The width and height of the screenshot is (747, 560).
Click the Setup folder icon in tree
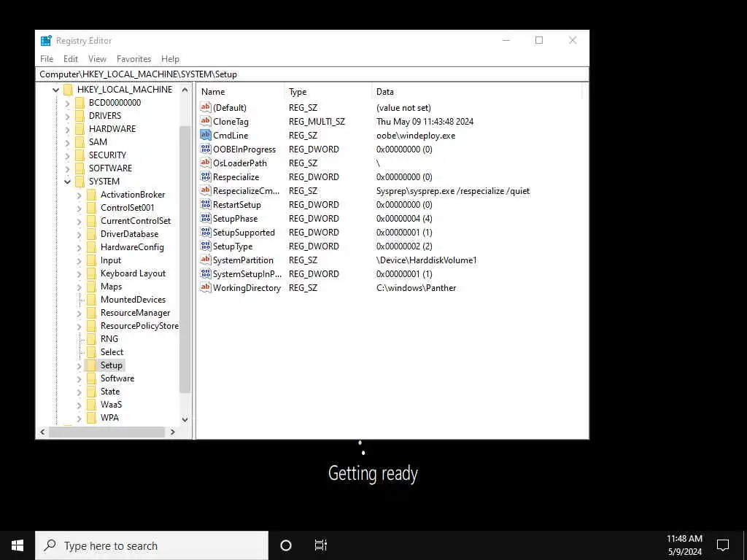click(91, 365)
